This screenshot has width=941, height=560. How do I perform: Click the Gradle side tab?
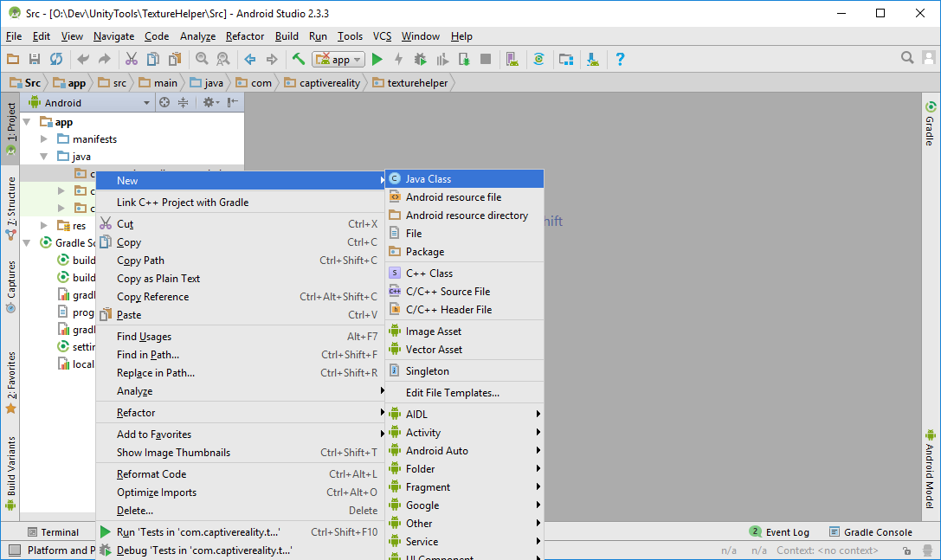(931, 123)
